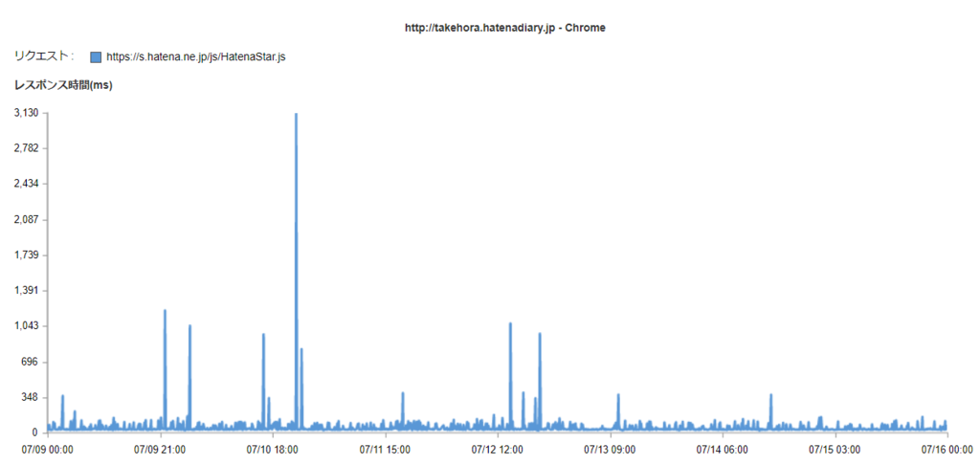Click the 1,739 y-axis label
The image size is (980, 465).
(27, 255)
